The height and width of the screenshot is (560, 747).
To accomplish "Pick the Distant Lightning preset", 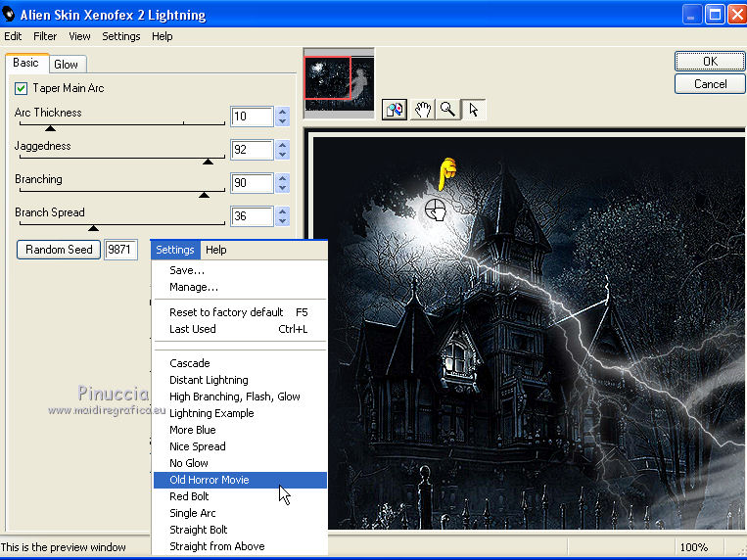I will click(240, 380).
